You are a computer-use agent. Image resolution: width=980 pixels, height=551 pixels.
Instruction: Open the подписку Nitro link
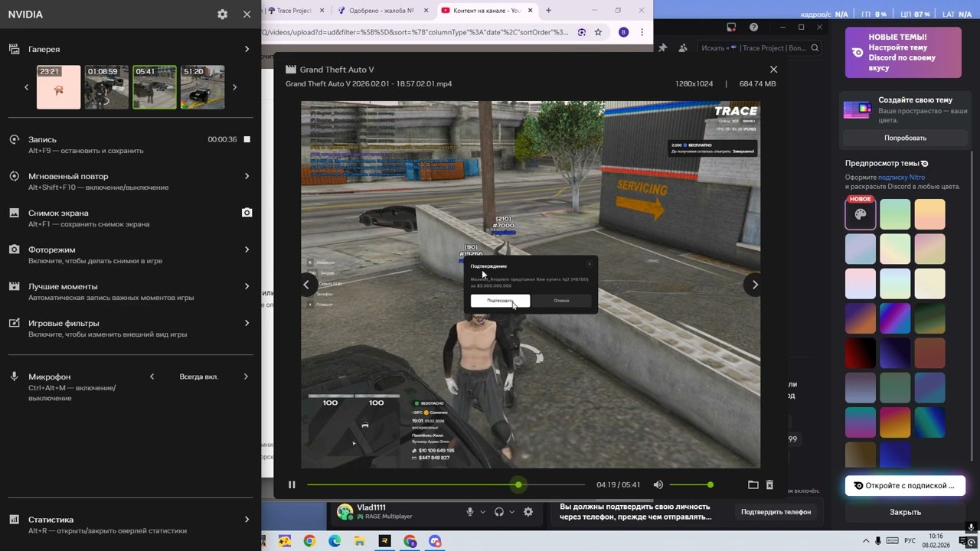[901, 177]
